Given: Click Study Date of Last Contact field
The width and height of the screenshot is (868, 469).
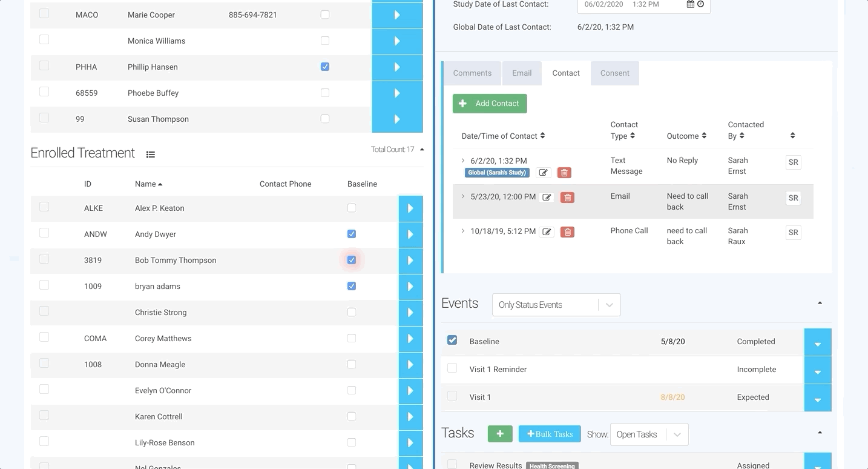Looking at the screenshot, I should tap(630, 4).
